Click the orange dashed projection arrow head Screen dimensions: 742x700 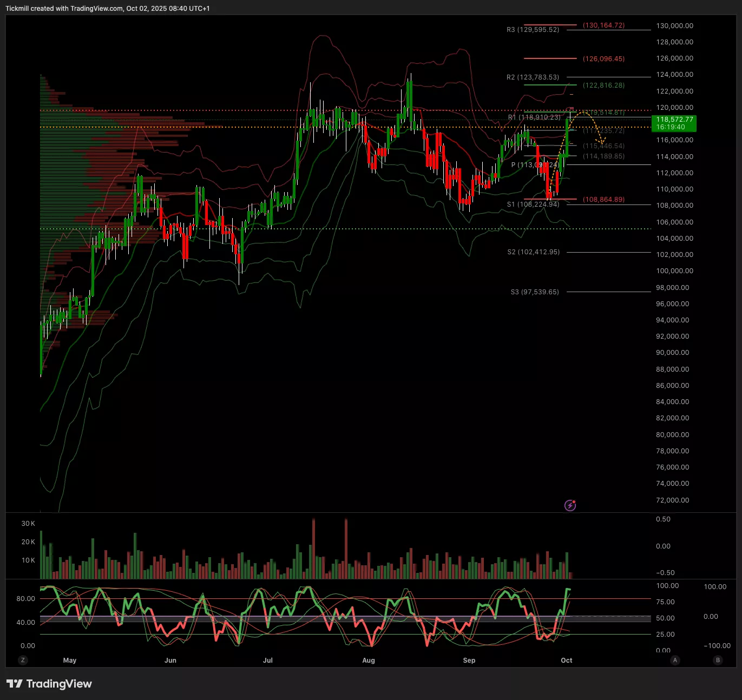[601, 141]
